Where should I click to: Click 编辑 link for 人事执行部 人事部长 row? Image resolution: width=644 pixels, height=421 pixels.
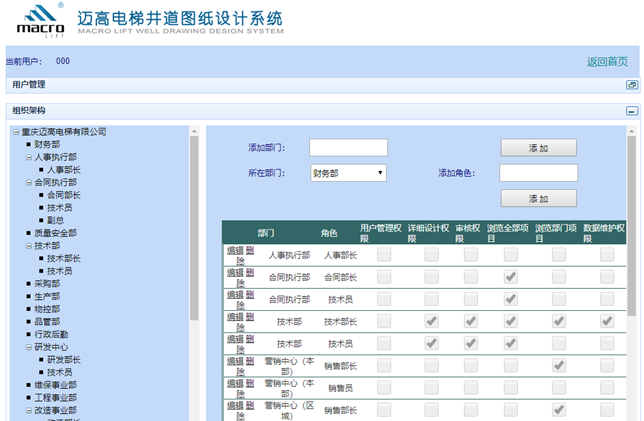[235, 249]
